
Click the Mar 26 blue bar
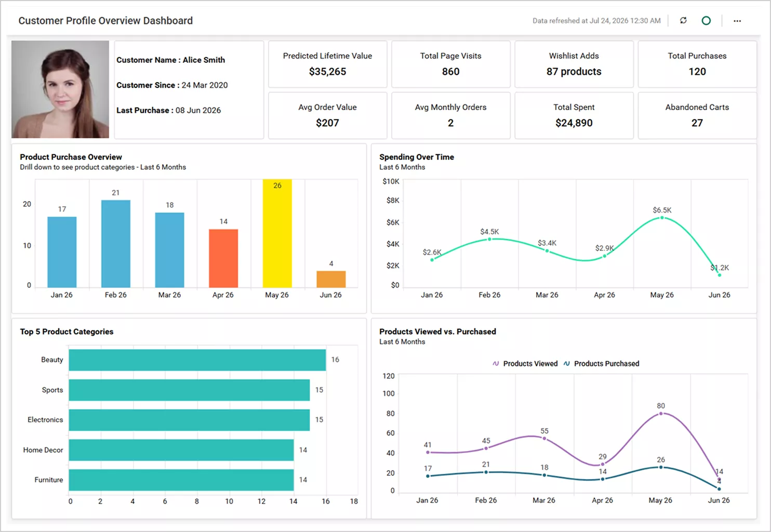point(169,250)
